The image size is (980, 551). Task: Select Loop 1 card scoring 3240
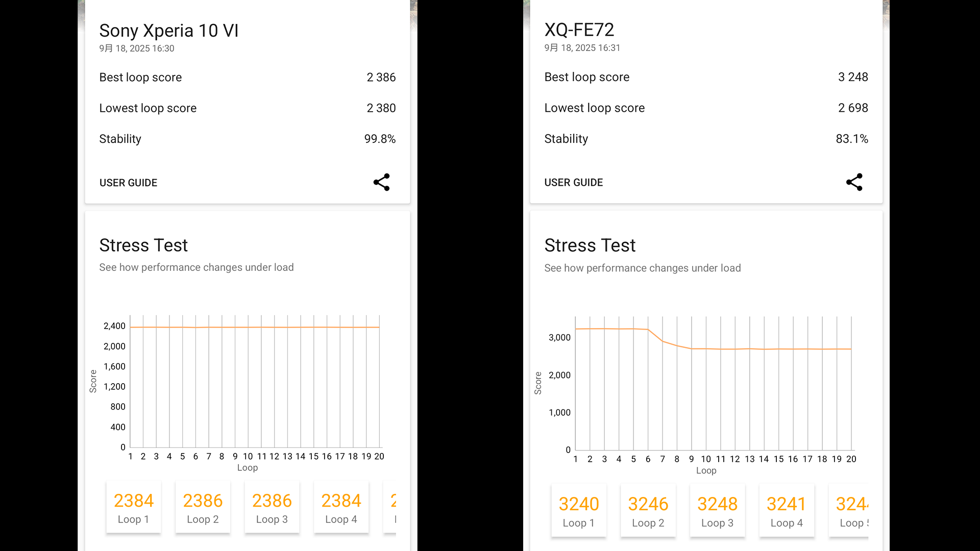[579, 511]
